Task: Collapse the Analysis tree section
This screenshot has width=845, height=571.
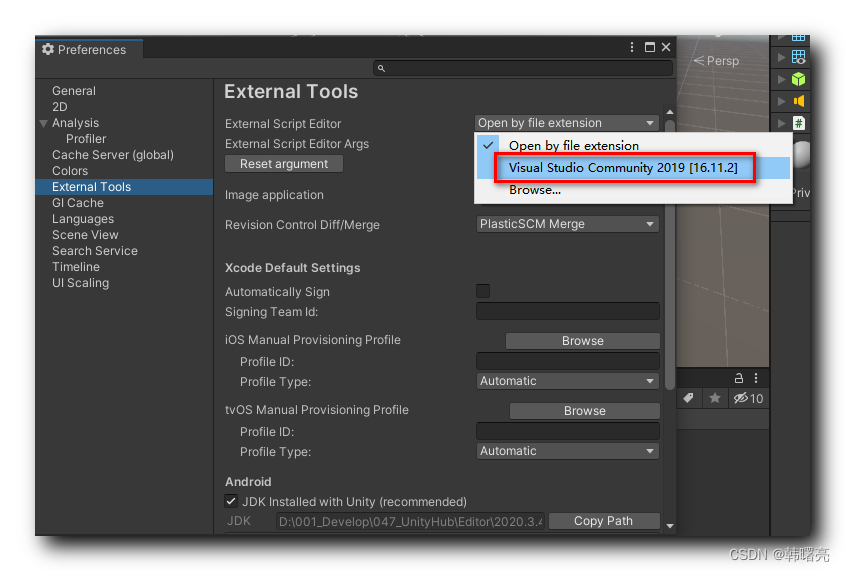Action: [x=44, y=123]
